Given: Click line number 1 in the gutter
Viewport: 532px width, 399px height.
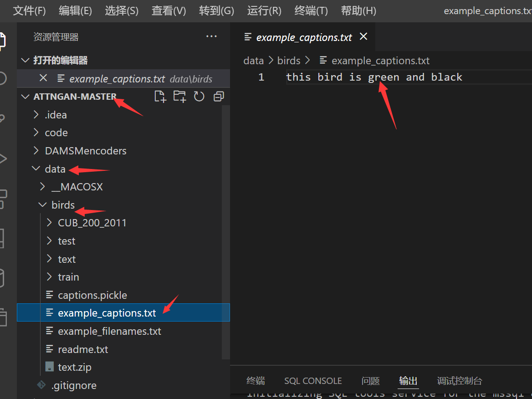Looking at the screenshot, I should (x=261, y=77).
